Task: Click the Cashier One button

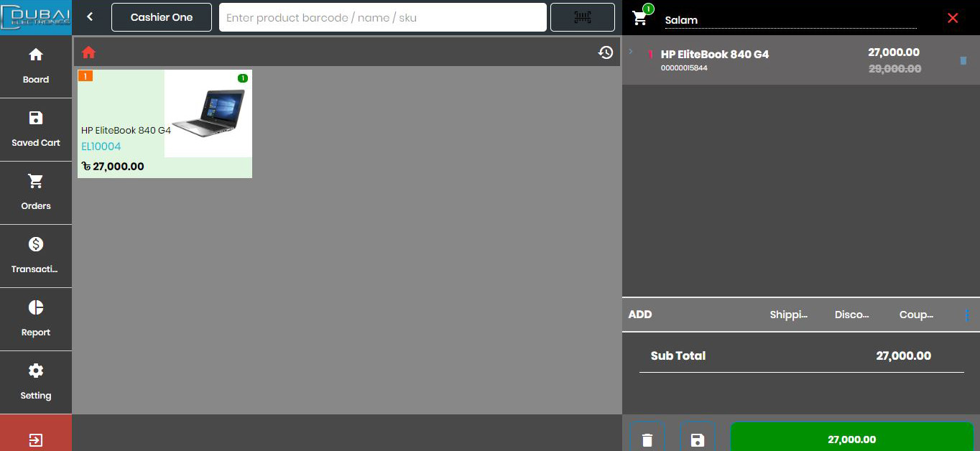Action: pos(162,17)
